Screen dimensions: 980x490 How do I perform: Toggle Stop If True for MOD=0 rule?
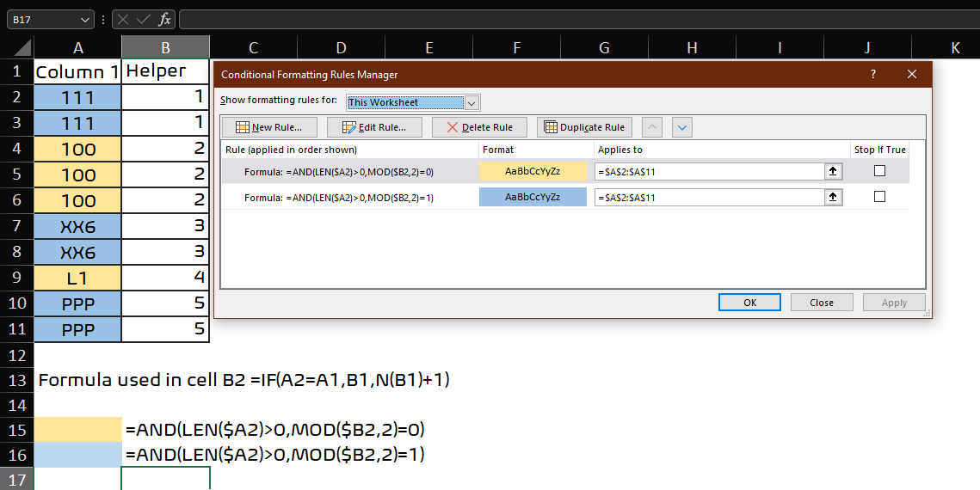[879, 170]
